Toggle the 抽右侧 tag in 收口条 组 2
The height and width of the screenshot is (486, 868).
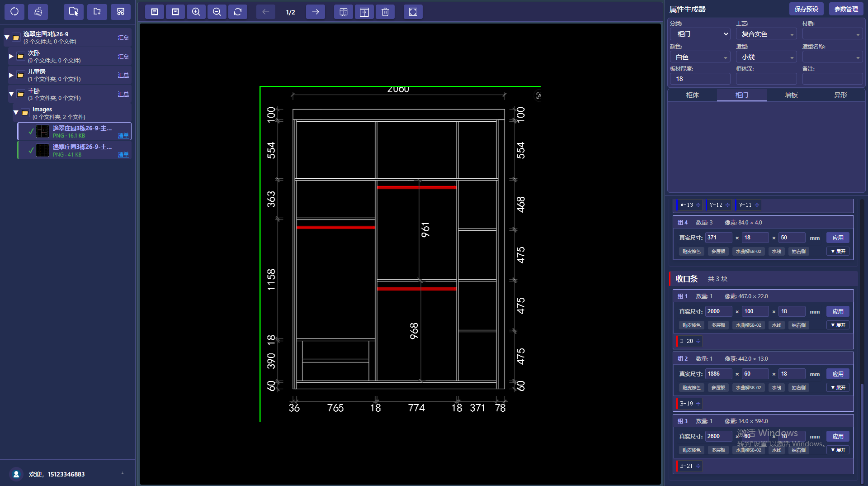tap(798, 387)
